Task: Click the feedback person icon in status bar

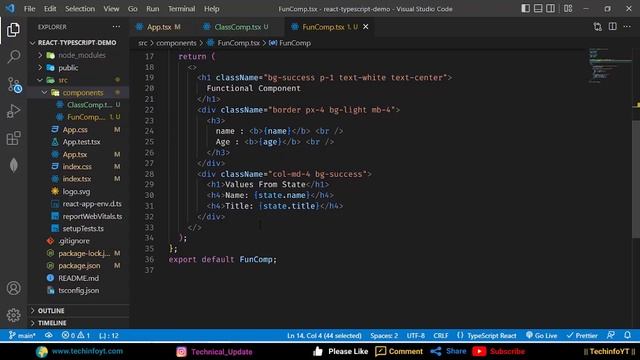Action: [611, 335]
